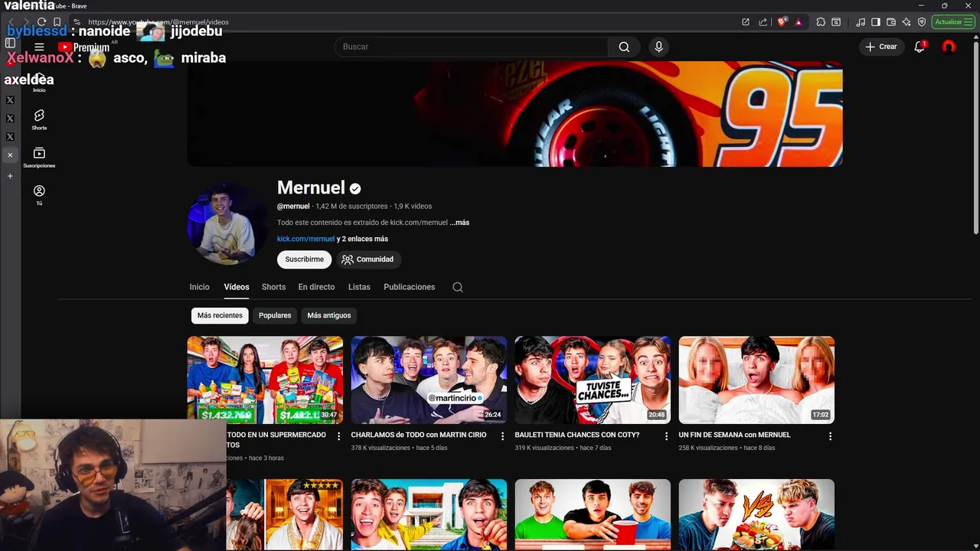Open the Tú profile sidebar item

[x=39, y=195]
